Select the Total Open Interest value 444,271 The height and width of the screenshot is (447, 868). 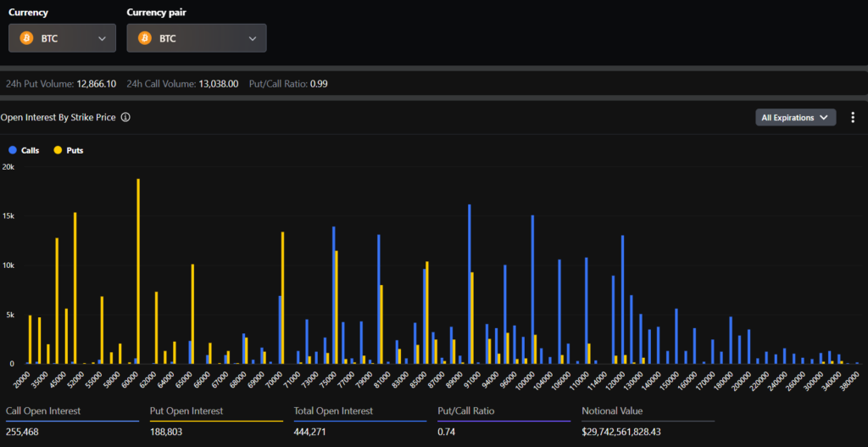pos(313,432)
